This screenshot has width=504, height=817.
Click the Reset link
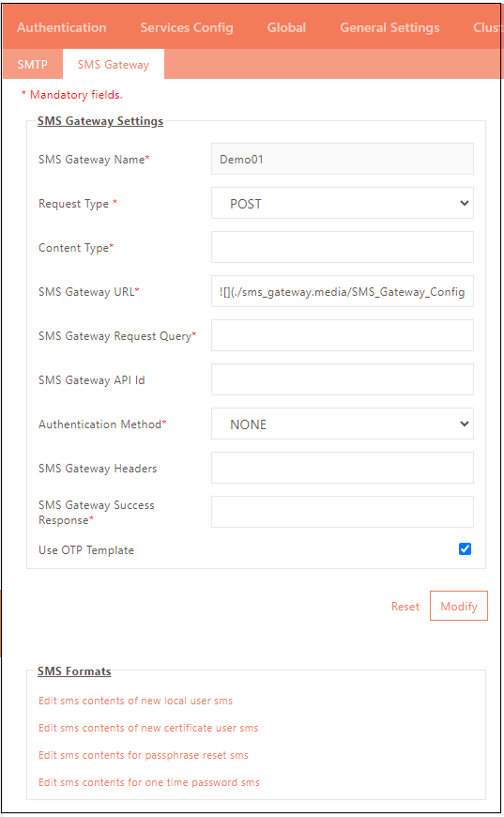coord(405,607)
